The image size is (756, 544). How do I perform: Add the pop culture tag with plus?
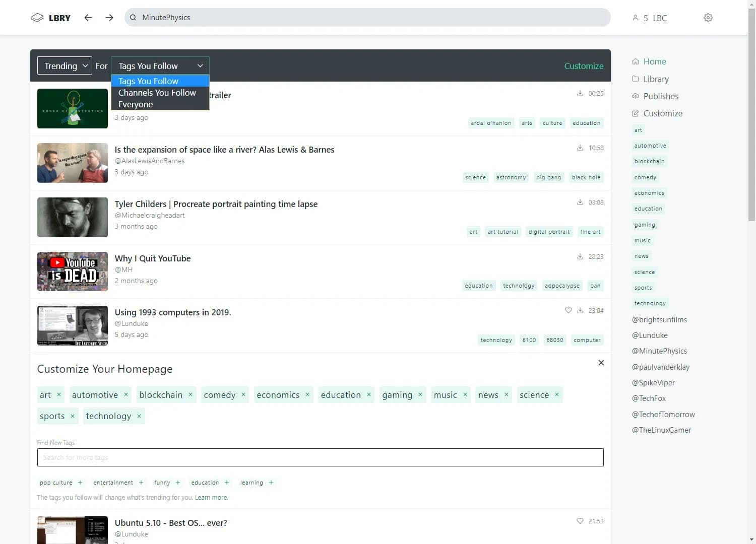coord(80,483)
